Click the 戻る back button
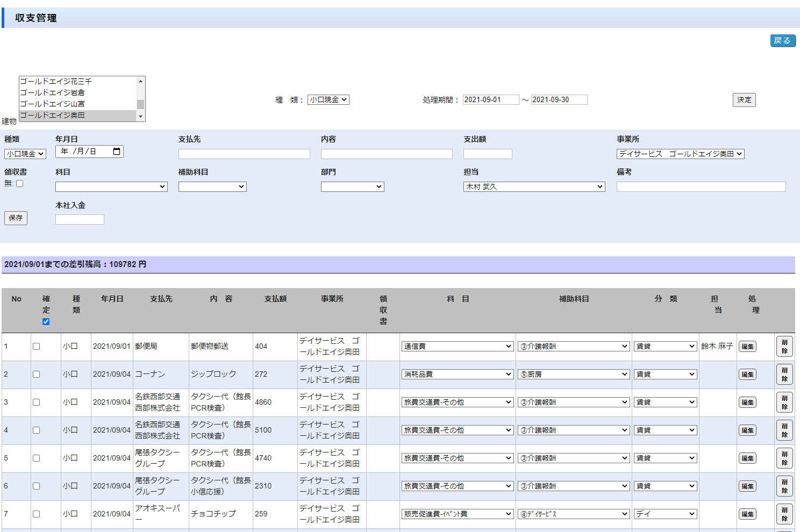The image size is (800, 532). [x=782, y=41]
